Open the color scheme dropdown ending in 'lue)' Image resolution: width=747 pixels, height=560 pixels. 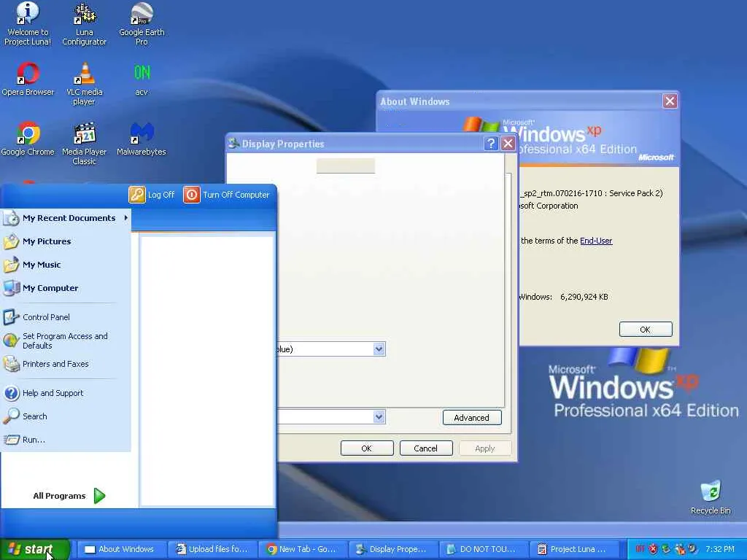(331, 349)
